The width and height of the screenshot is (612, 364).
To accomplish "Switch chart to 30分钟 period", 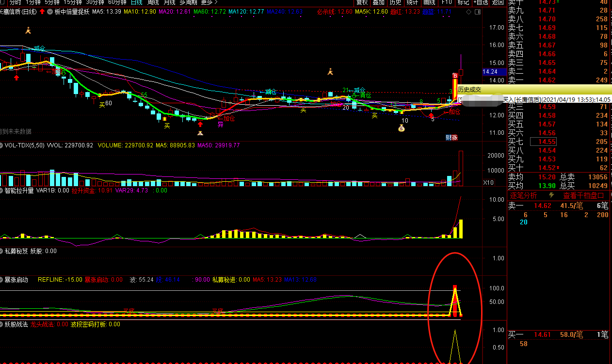I will coord(95,2).
